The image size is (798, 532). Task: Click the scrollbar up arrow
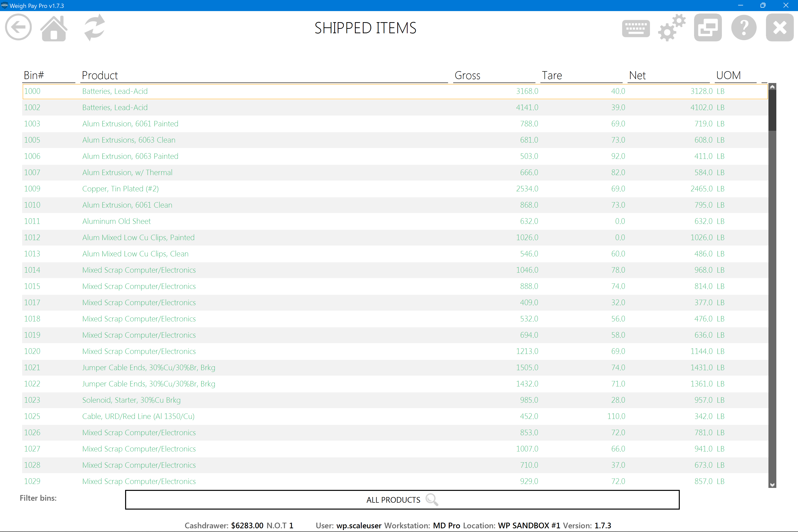[772, 87]
